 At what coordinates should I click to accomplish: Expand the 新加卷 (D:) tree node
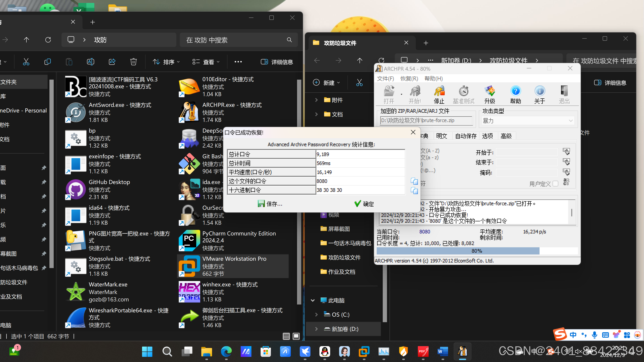(x=317, y=329)
